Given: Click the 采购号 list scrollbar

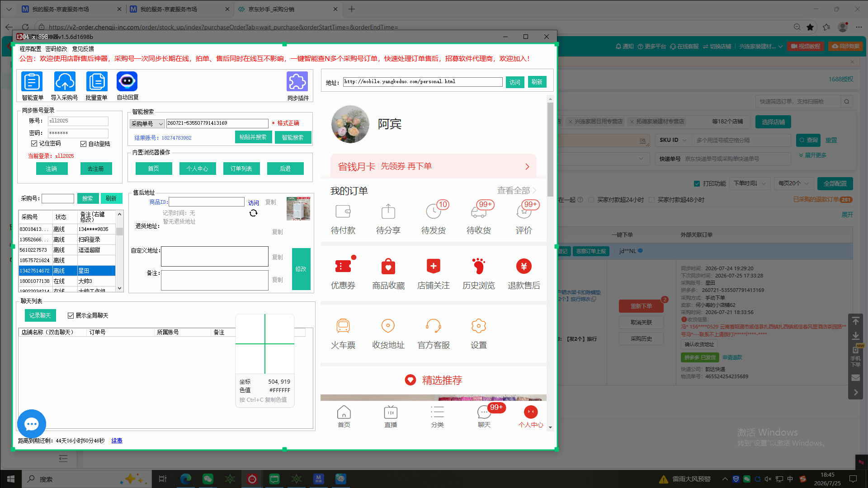Looking at the screenshot, I should coord(119,231).
